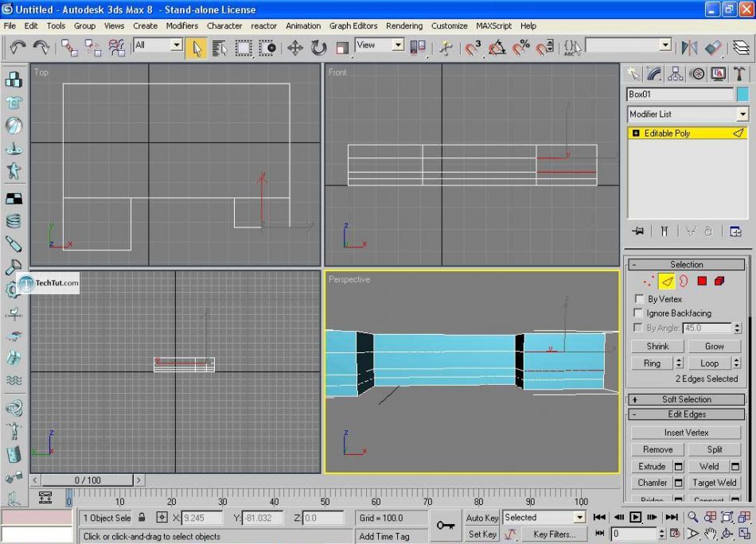Open the Customize menu

click(x=449, y=26)
